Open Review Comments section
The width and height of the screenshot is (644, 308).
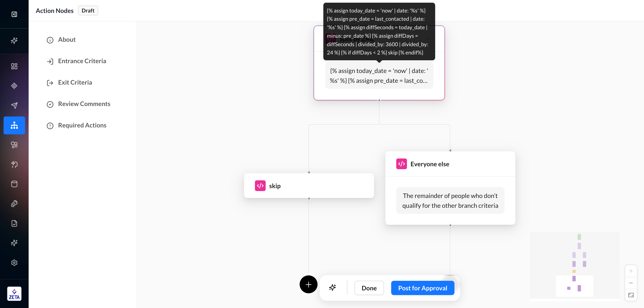[x=84, y=104]
